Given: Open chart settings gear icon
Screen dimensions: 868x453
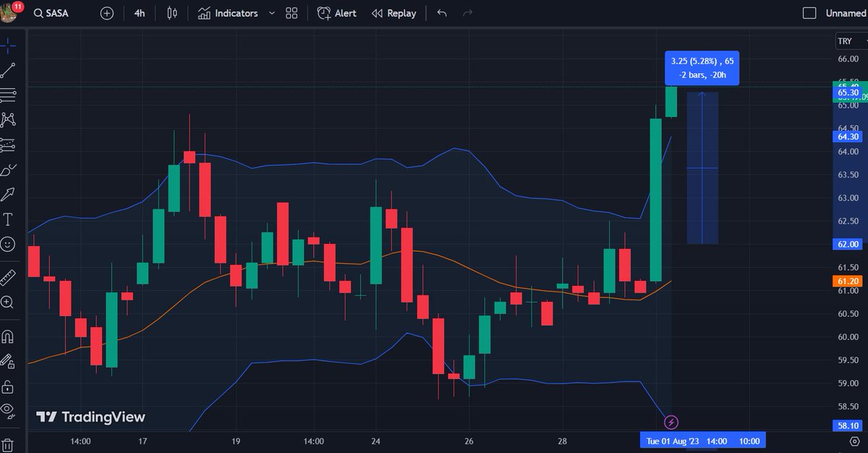Looking at the screenshot, I should click(x=854, y=441).
